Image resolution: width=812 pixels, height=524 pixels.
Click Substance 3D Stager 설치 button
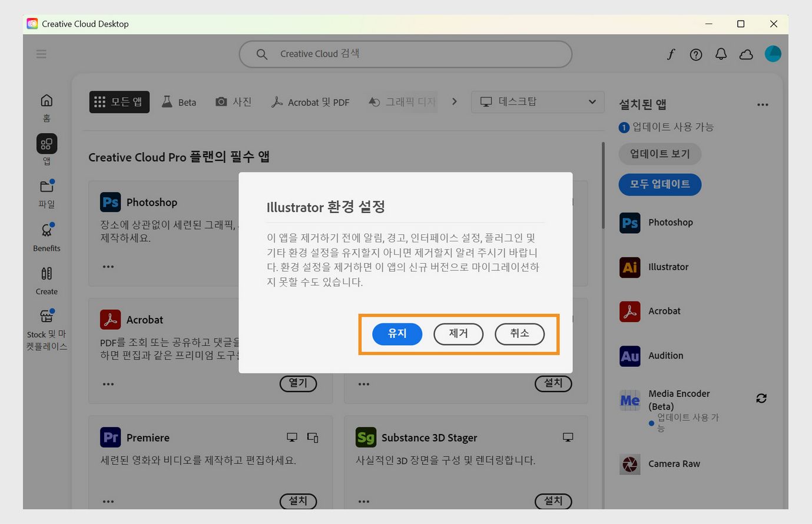tap(554, 501)
